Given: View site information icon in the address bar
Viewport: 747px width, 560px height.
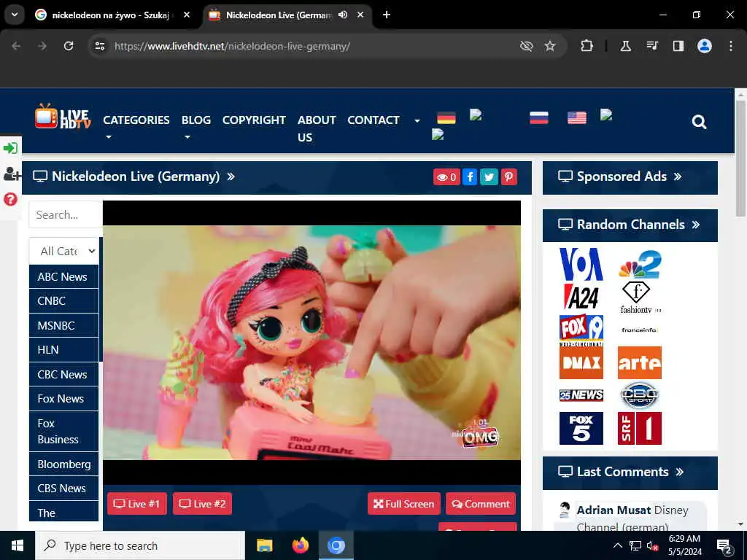Looking at the screenshot, I should (x=99, y=46).
